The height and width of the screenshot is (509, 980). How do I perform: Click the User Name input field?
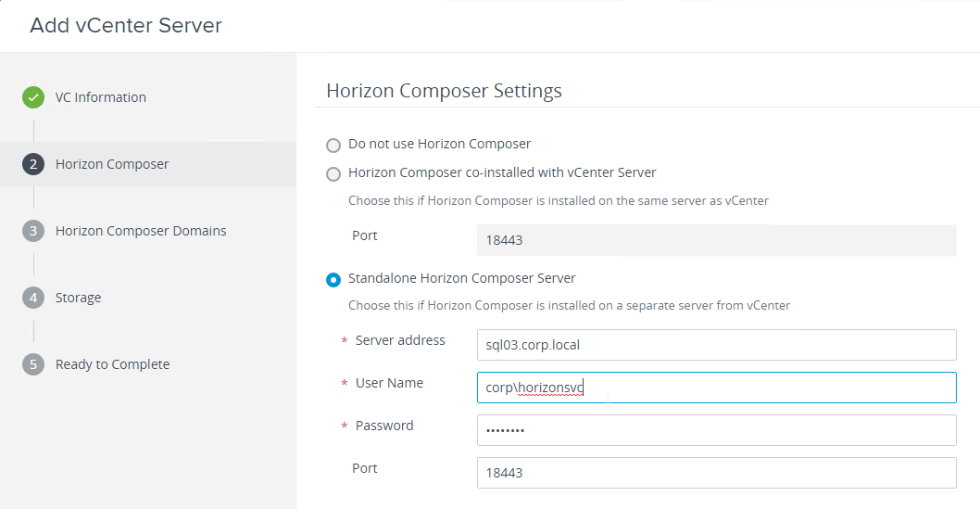[x=716, y=388]
